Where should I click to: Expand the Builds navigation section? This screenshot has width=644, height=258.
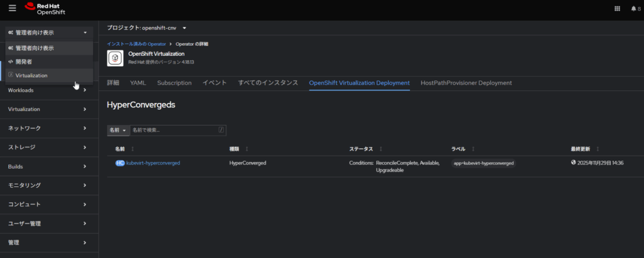(49, 166)
